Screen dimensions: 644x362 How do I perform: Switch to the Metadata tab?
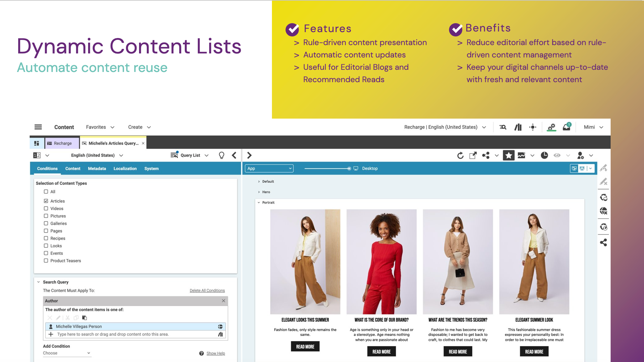pos(97,168)
